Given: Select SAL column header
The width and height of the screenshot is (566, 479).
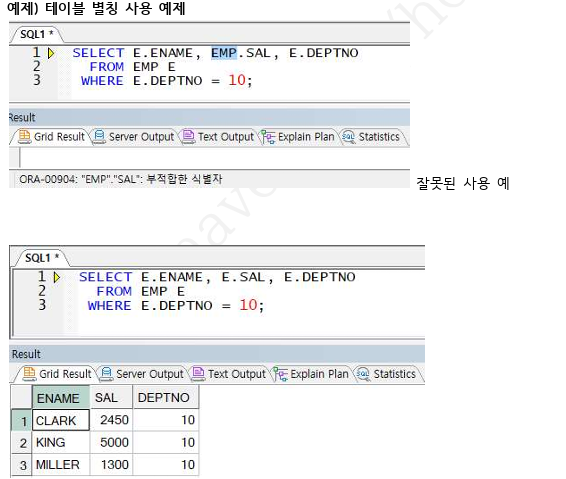Looking at the screenshot, I should click(x=111, y=398).
